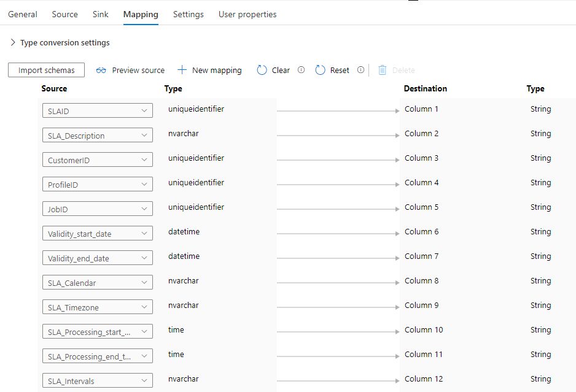The height and width of the screenshot is (392, 576).
Task: Click the Delete trash can icon
Action: (x=383, y=70)
